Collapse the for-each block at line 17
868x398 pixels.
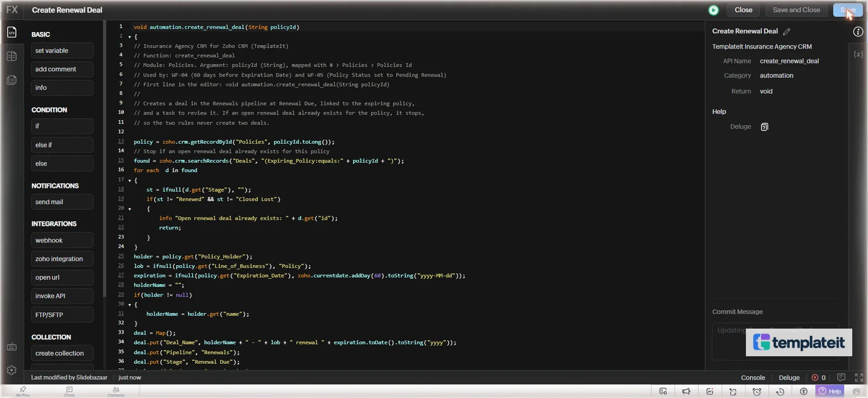pyautogui.click(x=130, y=181)
